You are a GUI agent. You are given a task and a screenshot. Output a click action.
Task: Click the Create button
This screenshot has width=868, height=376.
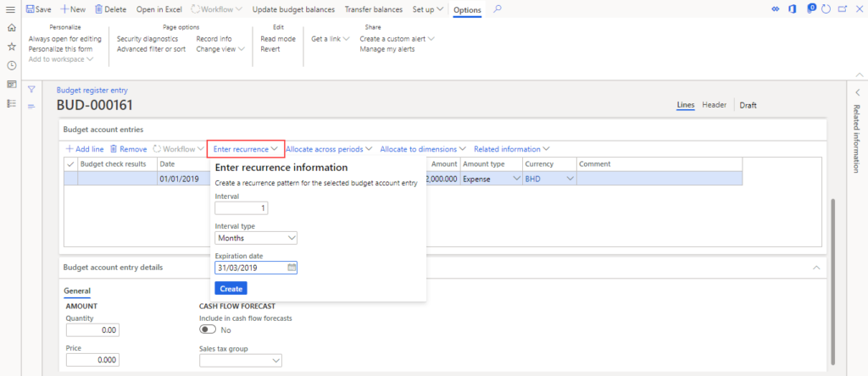[231, 289]
